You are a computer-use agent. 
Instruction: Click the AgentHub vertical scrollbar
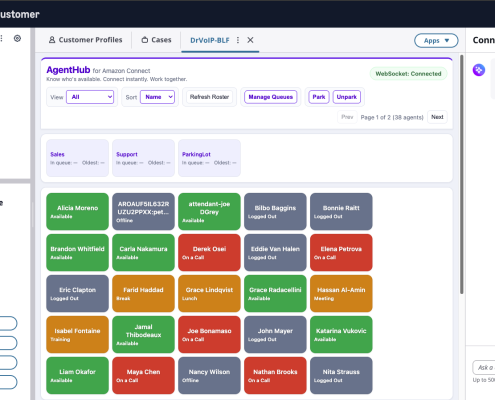(462, 174)
